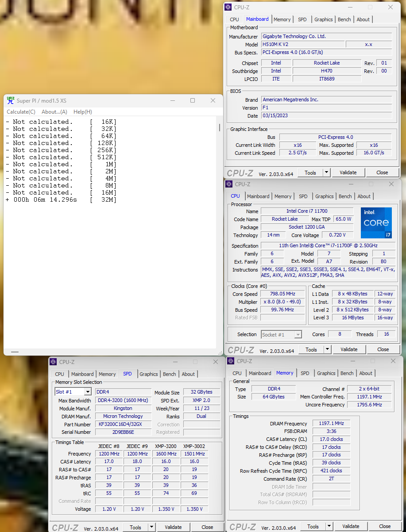Click Close button in Memory window
Image resolution: width=406 pixels, height=532 pixels.
385,526
